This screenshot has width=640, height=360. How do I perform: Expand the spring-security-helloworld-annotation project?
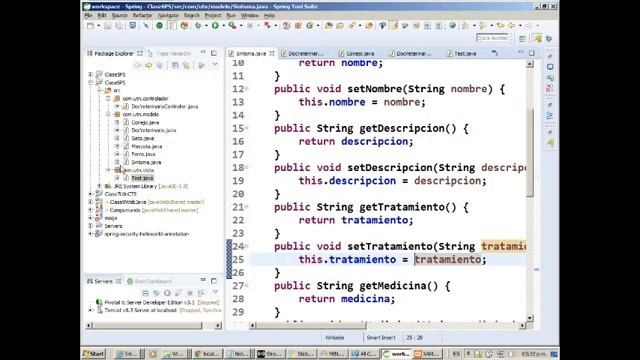tap(91, 234)
